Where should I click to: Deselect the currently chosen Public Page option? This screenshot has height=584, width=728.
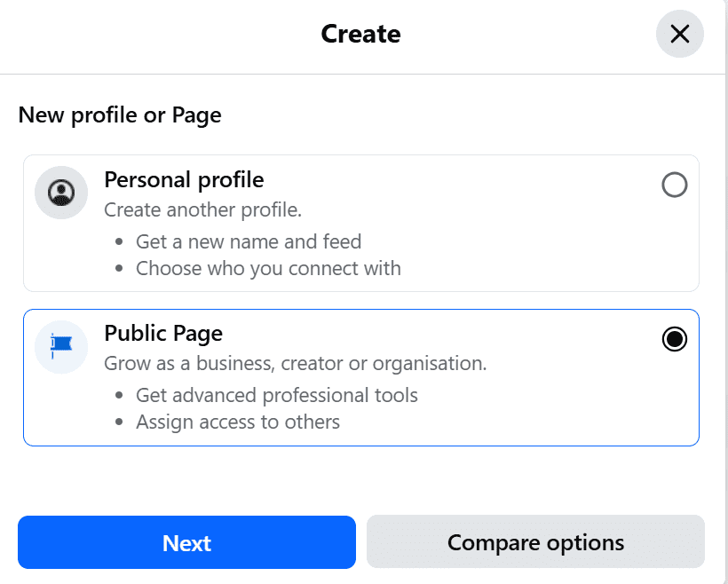point(674,339)
